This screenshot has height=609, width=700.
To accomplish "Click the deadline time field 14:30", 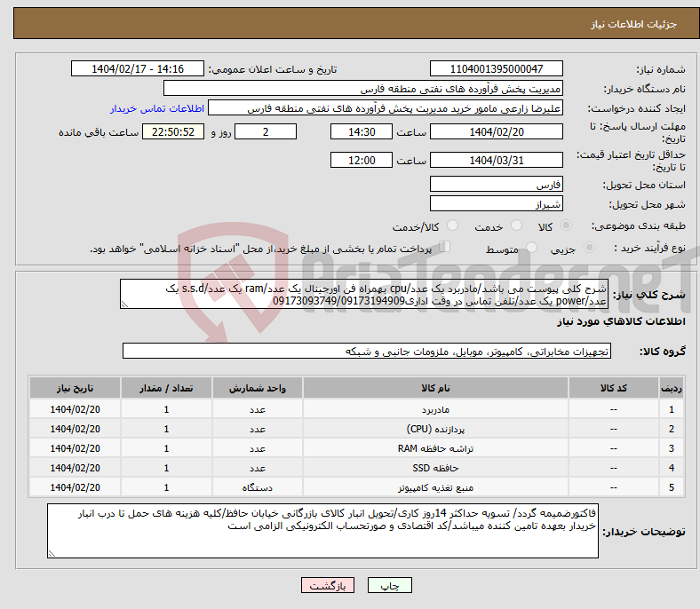I will [362, 131].
